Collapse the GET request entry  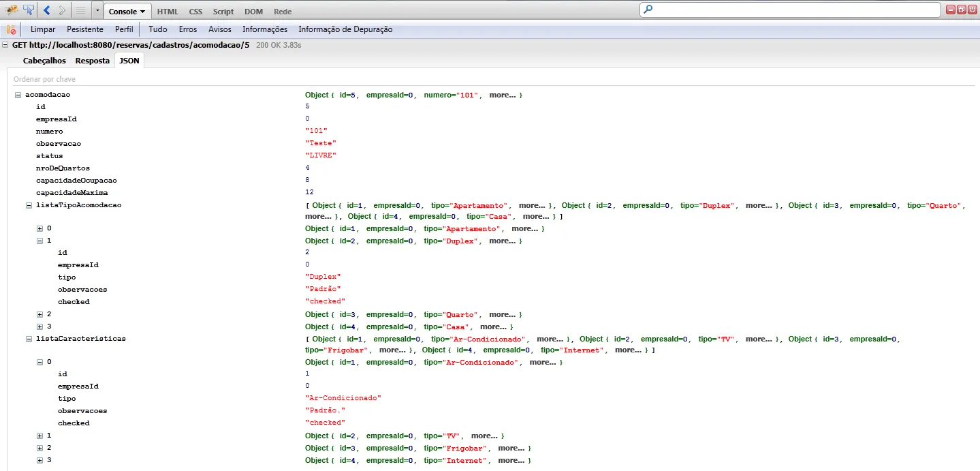pyautogui.click(x=6, y=45)
